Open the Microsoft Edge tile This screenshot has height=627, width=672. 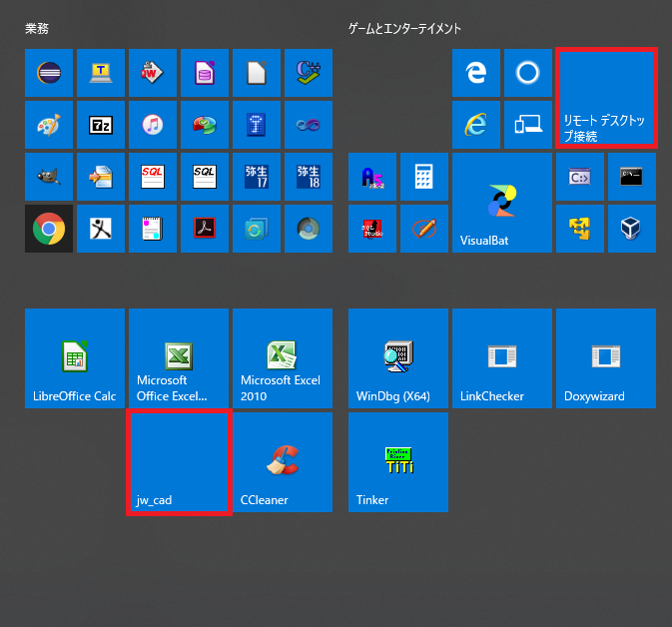(476, 73)
